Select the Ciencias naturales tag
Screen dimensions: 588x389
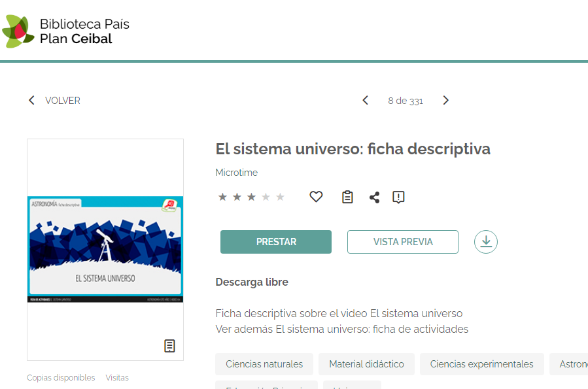point(264,364)
